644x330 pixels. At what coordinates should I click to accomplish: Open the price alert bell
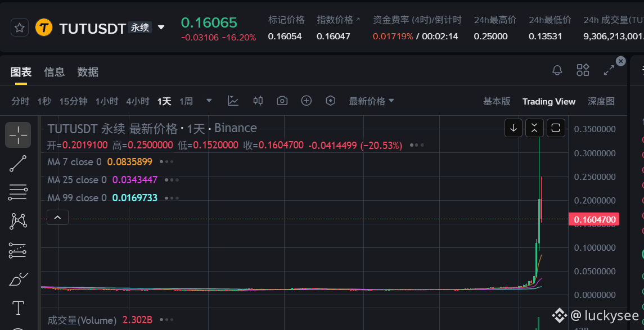(557, 70)
